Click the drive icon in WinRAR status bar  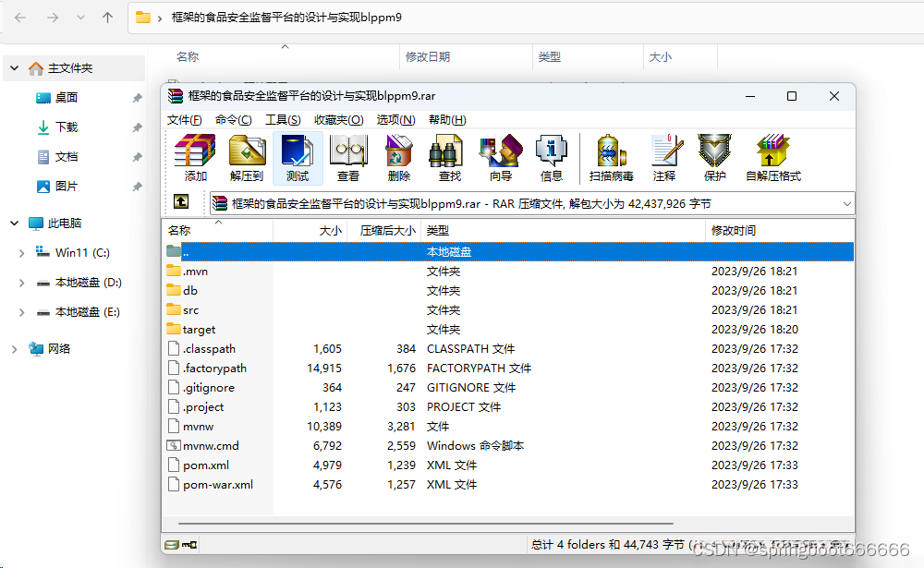click(x=172, y=544)
